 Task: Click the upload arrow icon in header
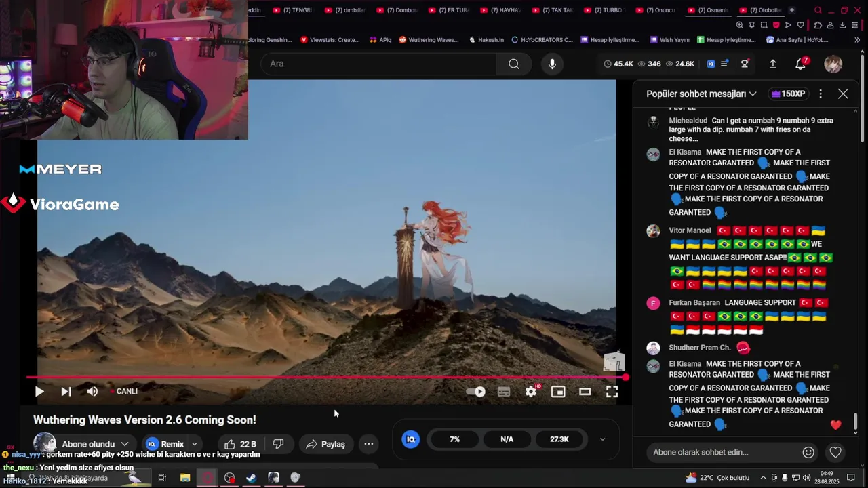click(772, 64)
